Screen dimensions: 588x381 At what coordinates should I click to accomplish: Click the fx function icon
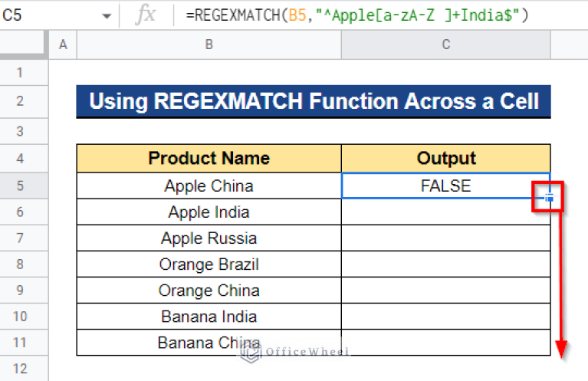[145, 15]
